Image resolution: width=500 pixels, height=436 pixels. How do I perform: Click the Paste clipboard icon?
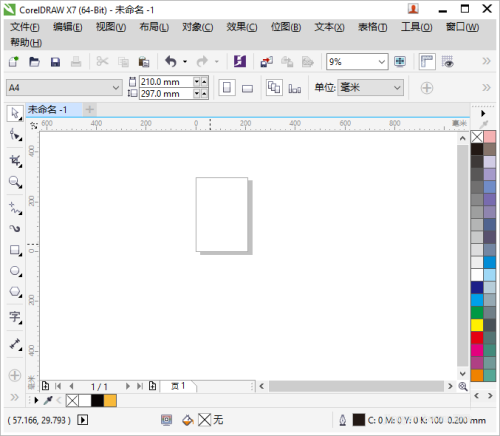pyautogui.click(x=144, y=62)
